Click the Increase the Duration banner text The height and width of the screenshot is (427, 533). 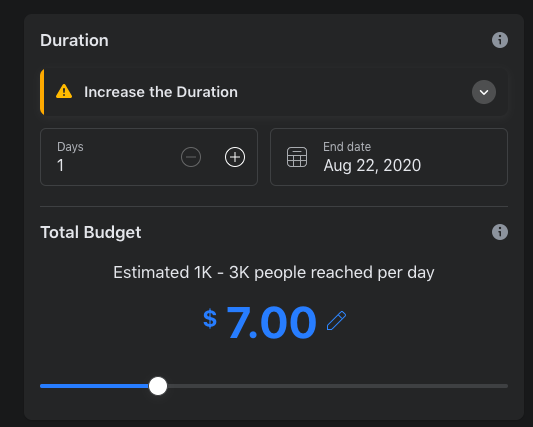[x=161, y=92]
